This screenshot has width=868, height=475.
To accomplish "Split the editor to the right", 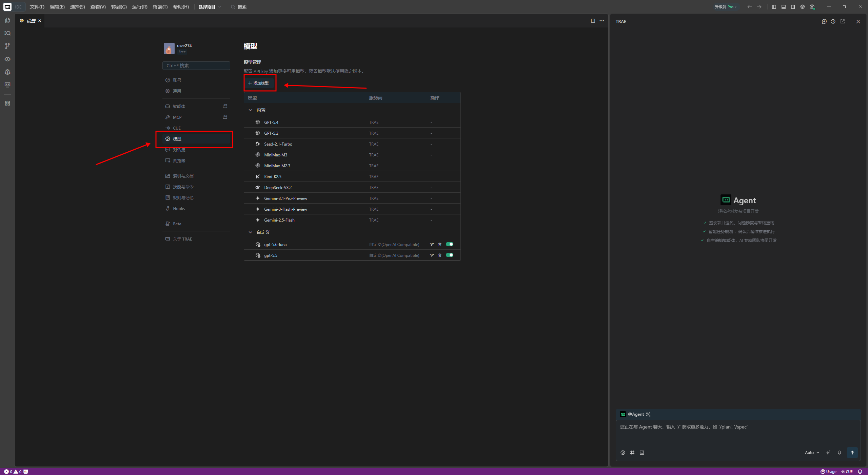I will 593,21.
